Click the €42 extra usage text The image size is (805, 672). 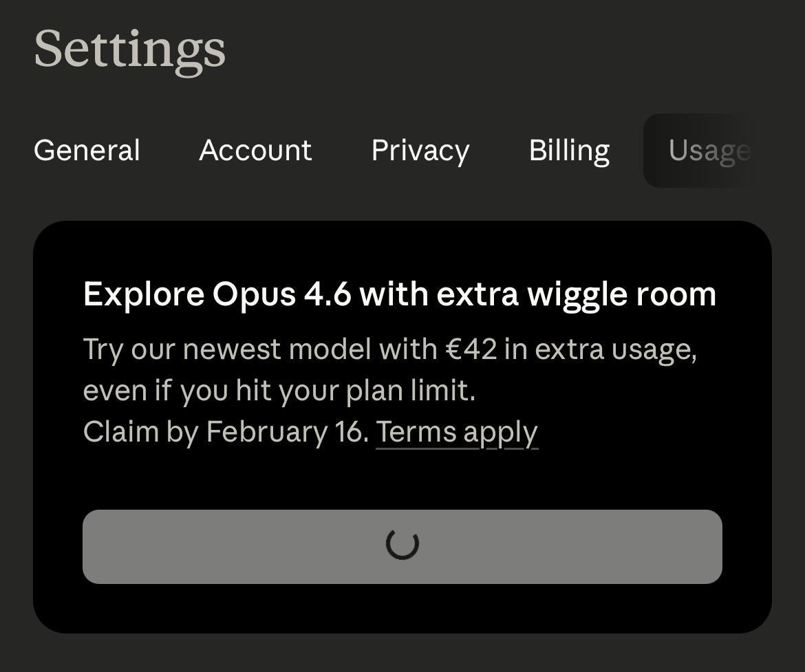pyautogui.click(x=471, y=349)
